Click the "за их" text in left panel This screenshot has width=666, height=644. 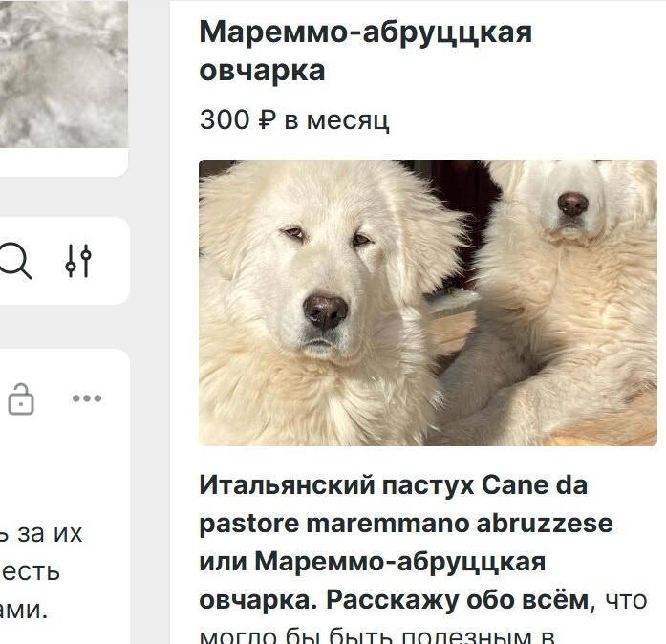(50, 533)
